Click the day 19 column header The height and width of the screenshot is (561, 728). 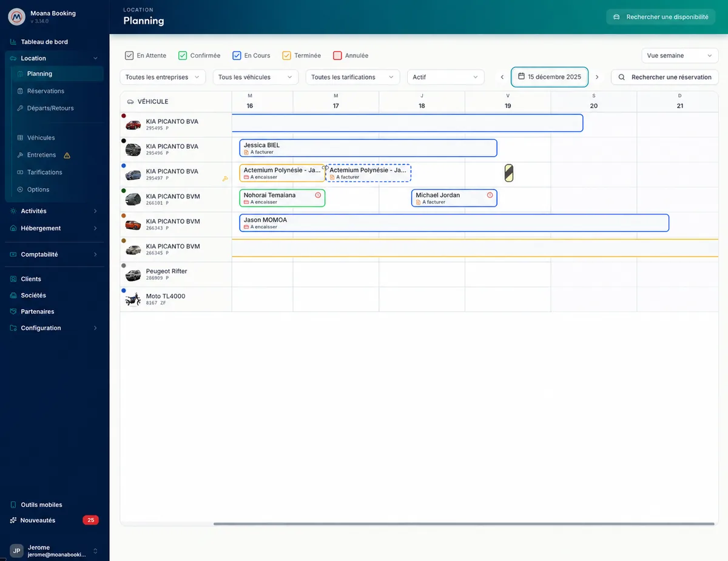[508, 101]
